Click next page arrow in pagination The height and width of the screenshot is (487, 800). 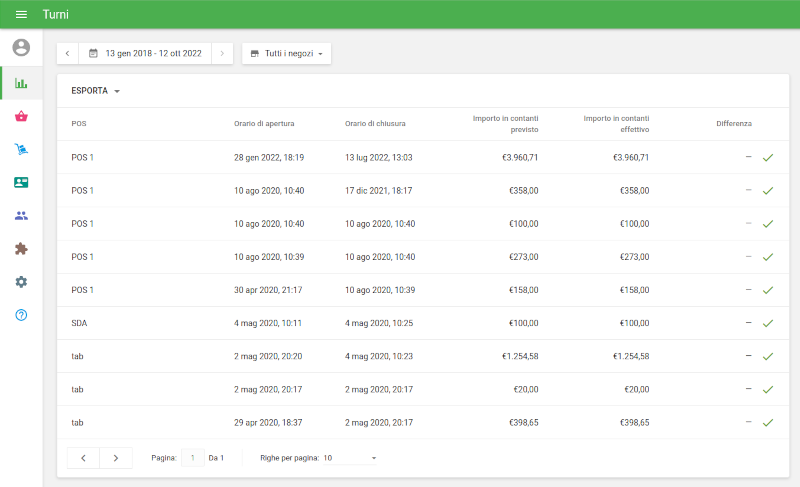(x=116, y=458)
